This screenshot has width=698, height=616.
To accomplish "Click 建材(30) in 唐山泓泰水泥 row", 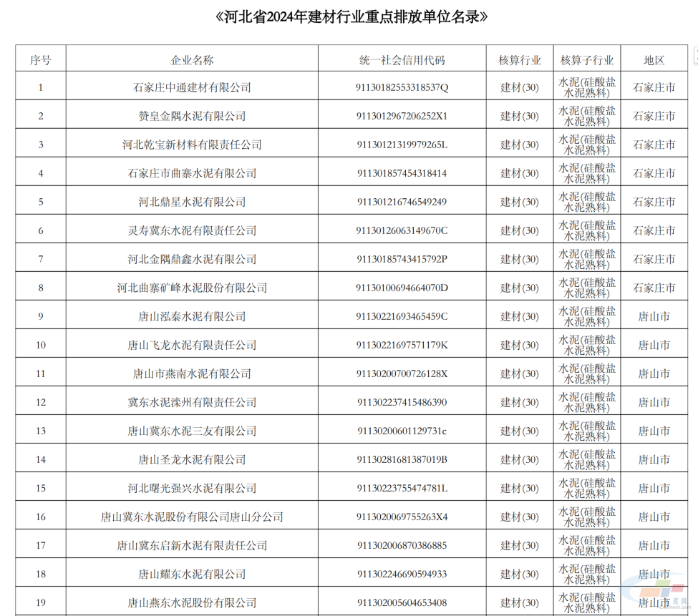I will click(520, 317).
